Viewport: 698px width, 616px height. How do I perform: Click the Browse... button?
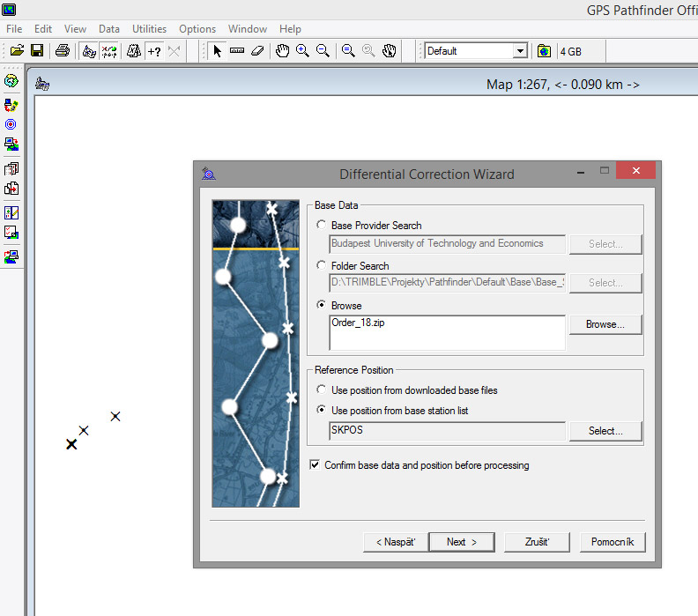[x=605, y=324]
